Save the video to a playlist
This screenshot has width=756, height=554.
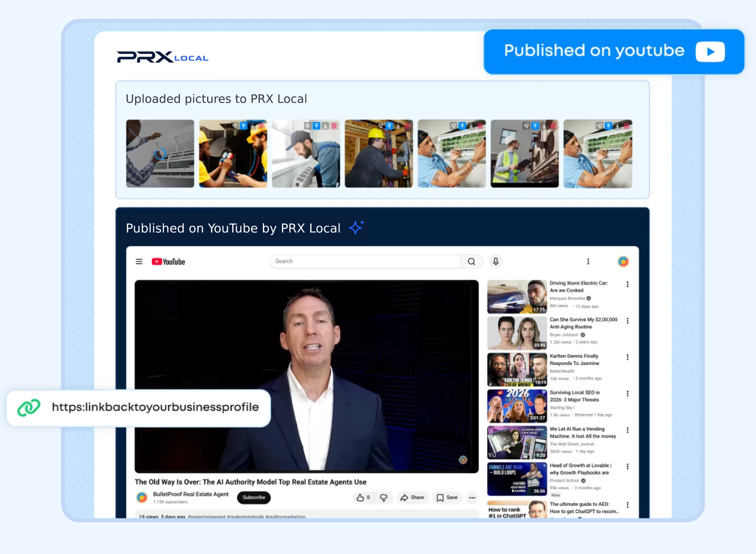click(447, 498)
